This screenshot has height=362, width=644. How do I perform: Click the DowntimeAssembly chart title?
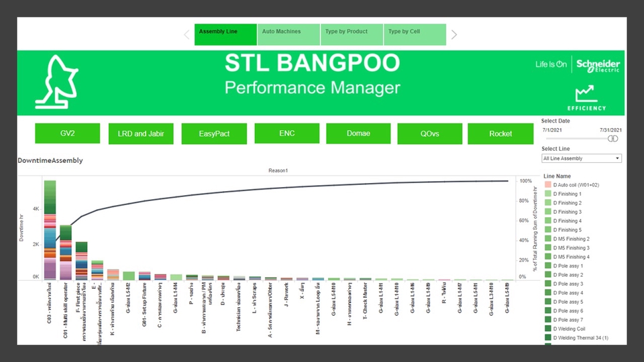50,160
